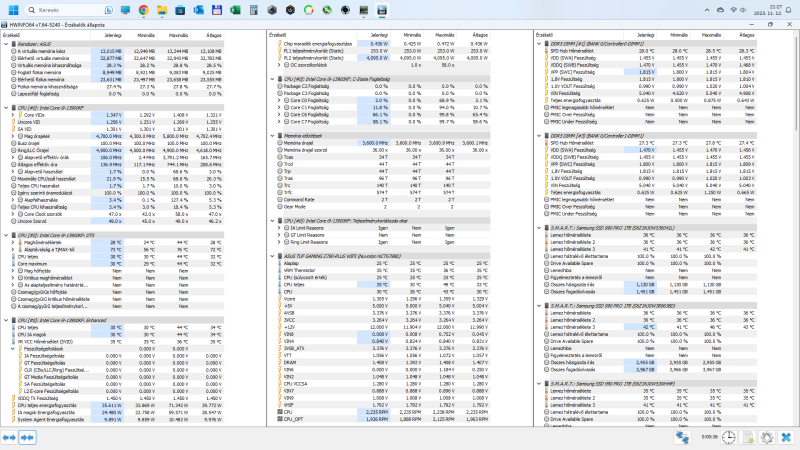Expand the Core VIDs row
The height and width of the screenshot is (450, 800).
point(13,115)
